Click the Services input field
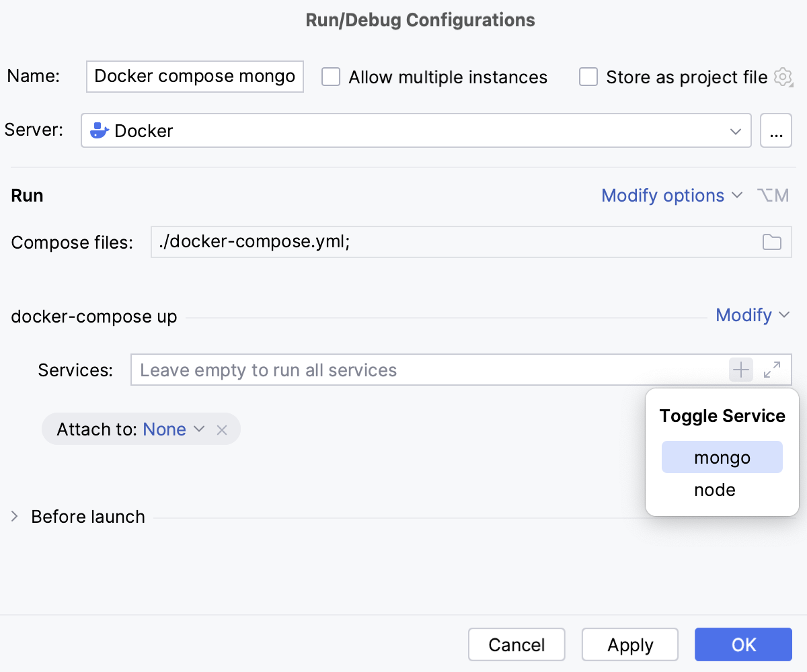The image size is (807, 672). [x=403, y=370]
